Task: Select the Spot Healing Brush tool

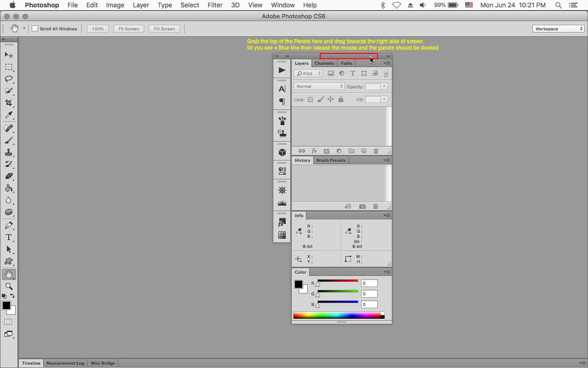Action: (9, 128)
